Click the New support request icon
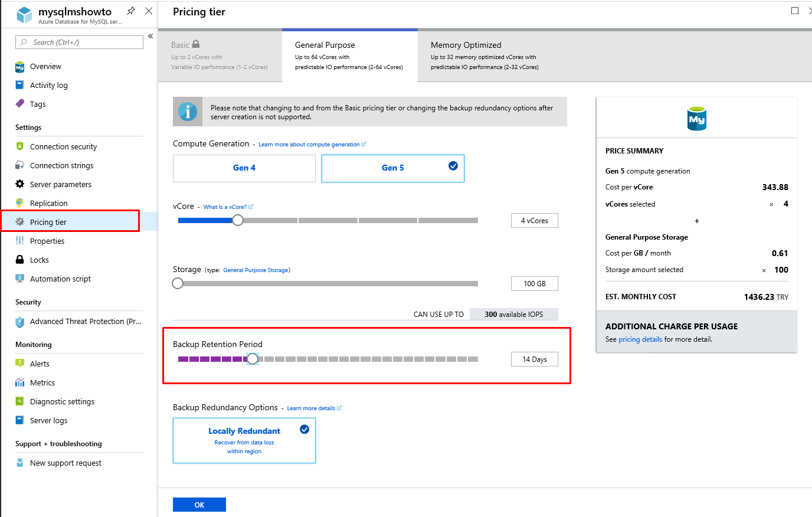 coord(20,463)
